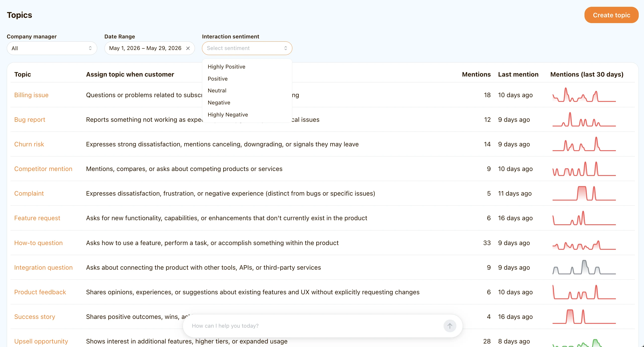Open the Billing issue topic
The width and height of the screenshot is (644, 347).
click(31, 95)
